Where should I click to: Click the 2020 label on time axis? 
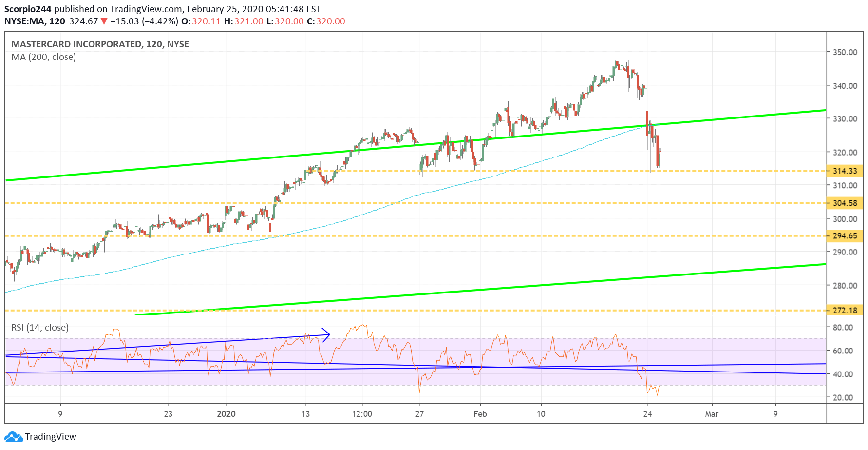click(226, 414)
